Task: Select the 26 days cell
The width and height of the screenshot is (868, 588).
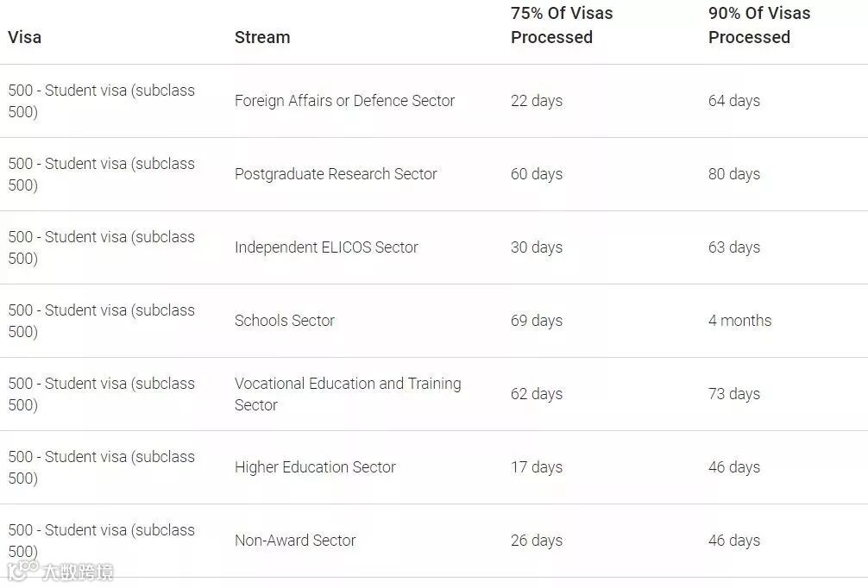Action: click(537, 541)
